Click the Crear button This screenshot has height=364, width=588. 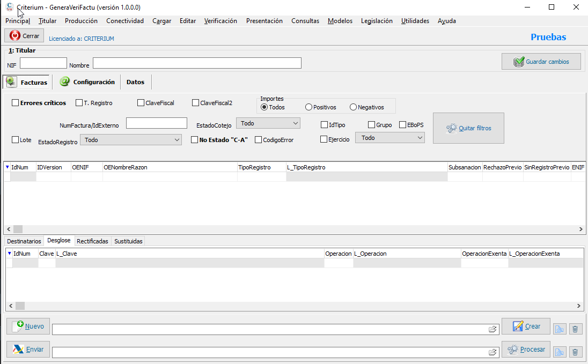(526, 326)
